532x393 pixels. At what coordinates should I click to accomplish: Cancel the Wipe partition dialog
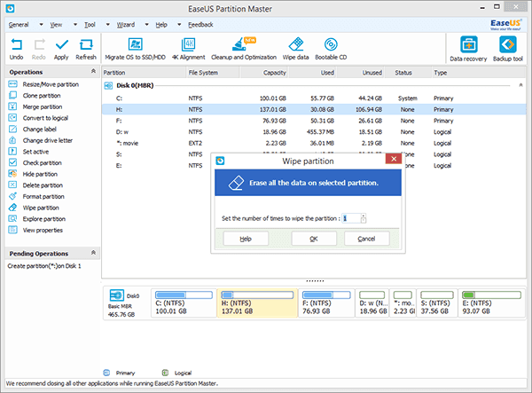pos(366,239)
